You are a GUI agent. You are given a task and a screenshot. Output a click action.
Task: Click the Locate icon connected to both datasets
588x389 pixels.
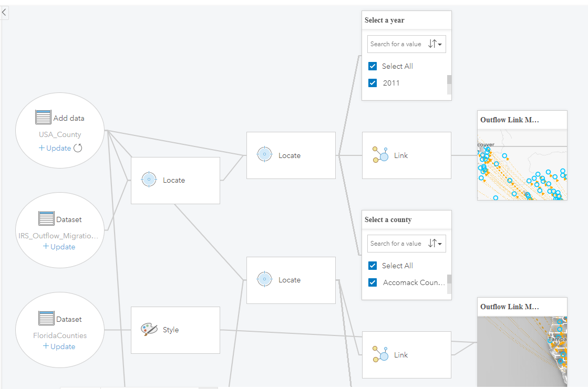149,180
